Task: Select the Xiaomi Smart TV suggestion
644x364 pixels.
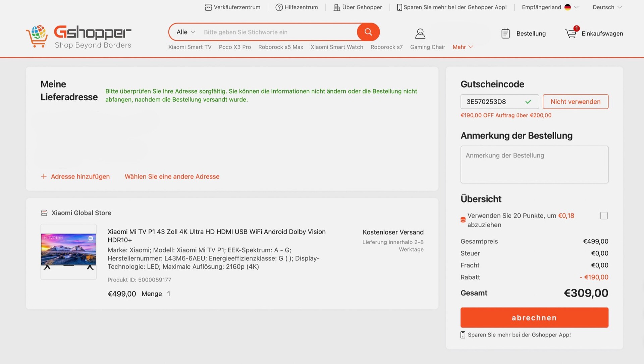Action: [190, 47]
